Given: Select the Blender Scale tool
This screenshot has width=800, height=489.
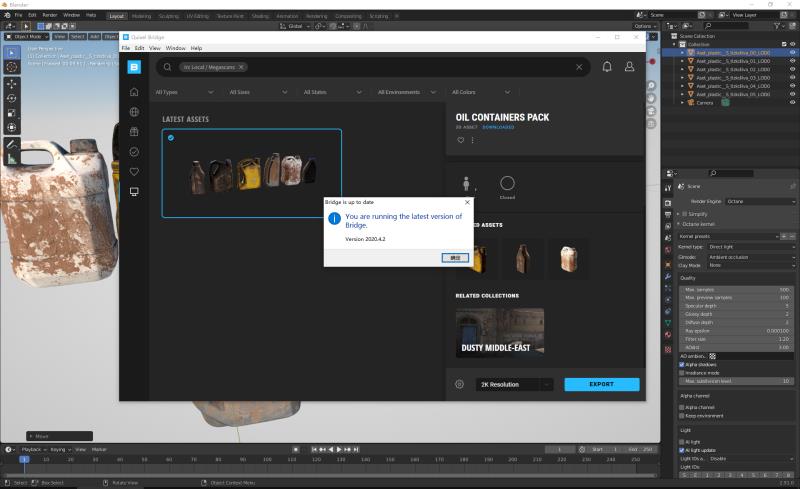Looking at the screenshot, I should coord(12,113).
